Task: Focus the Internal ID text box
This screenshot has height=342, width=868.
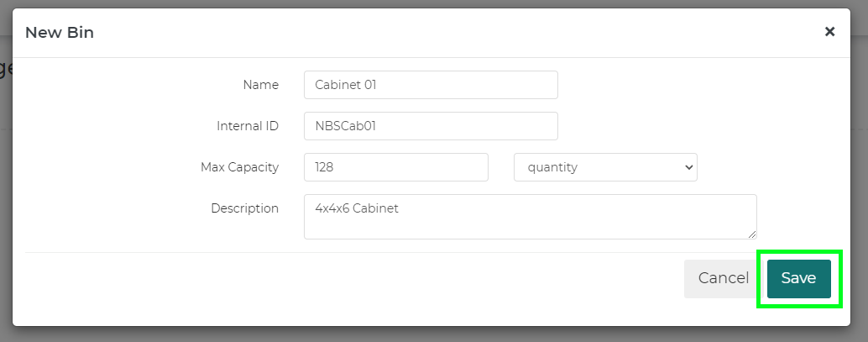Action: coord(431,126)
